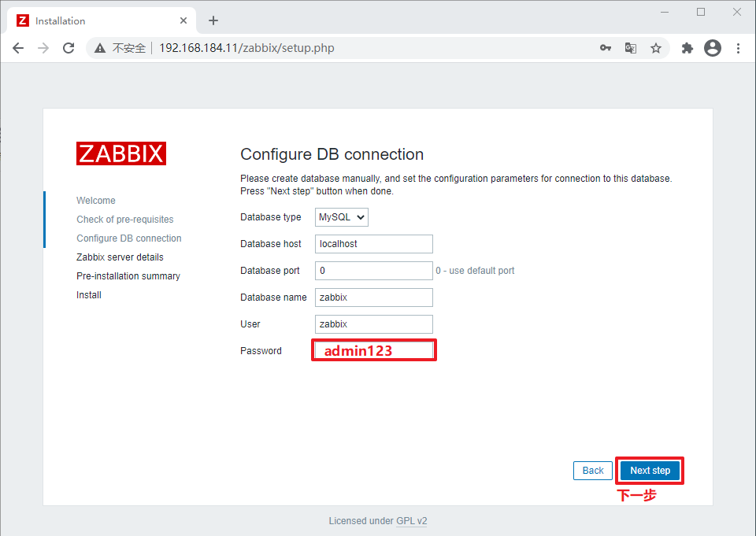The image size is (756, 536).
Task: Select the Installation tab
Action: 102,20
